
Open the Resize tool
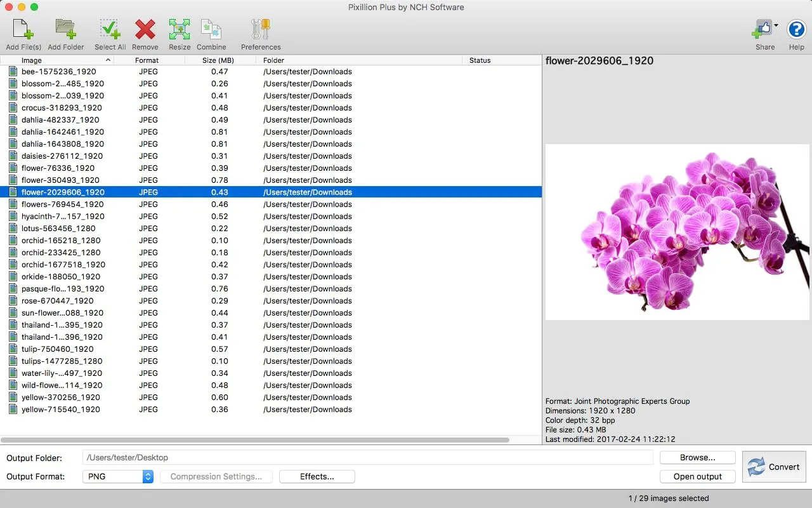click(180, 29)
